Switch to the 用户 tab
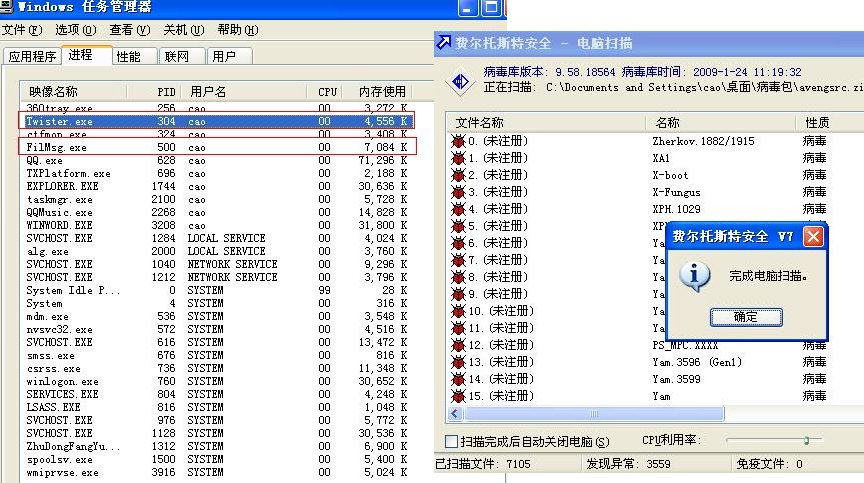The image size is (864, 483). tap(229, 56)
